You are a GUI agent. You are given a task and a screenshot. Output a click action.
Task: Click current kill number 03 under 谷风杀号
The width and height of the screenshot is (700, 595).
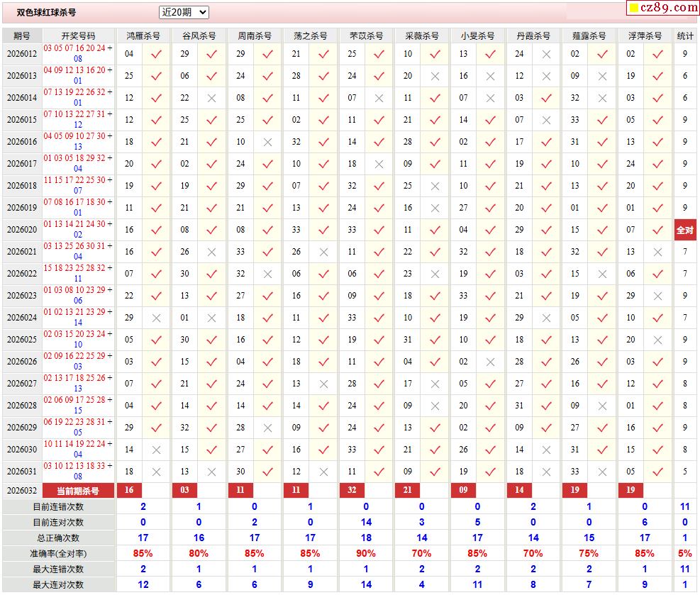[x=184, y=490]
